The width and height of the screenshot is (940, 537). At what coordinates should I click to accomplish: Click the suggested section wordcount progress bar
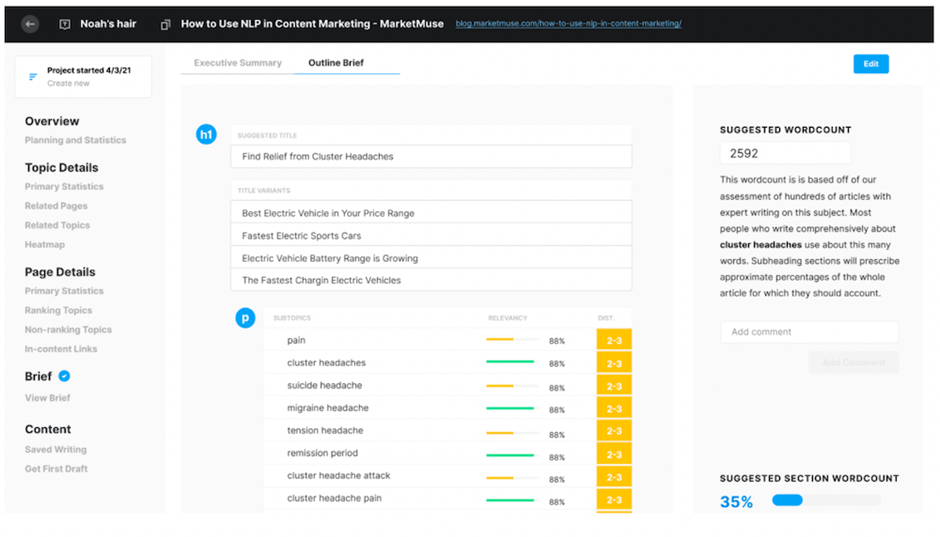[826, 500]
